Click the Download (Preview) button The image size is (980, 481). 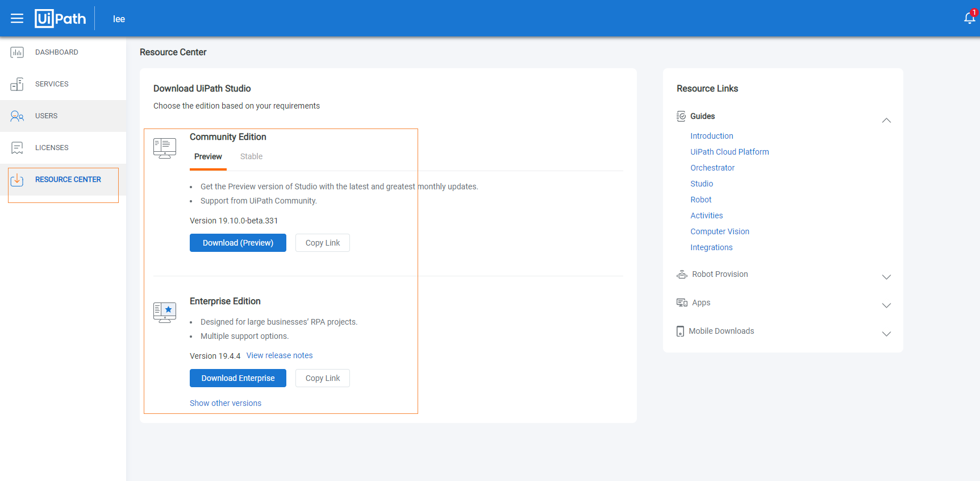click(237, 243)
